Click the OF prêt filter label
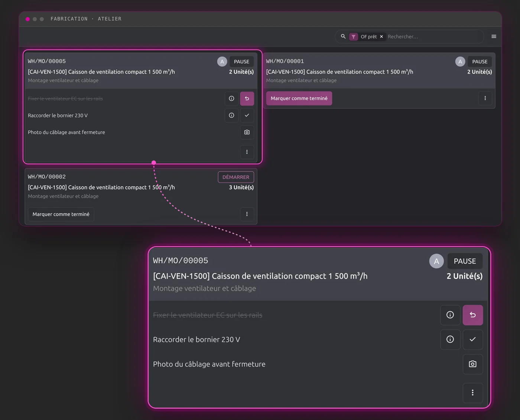Image resolution: width=520 pixels, height=420 pixels. [x=369, y=36]
